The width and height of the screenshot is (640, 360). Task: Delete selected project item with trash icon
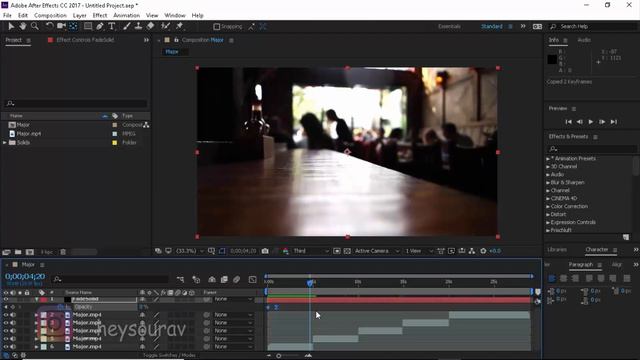click(x=63, y=252)
